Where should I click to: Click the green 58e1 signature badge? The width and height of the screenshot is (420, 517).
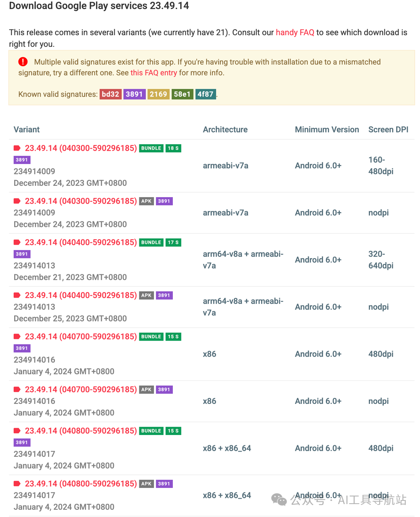pyautogui.click(x=182, y=94)
